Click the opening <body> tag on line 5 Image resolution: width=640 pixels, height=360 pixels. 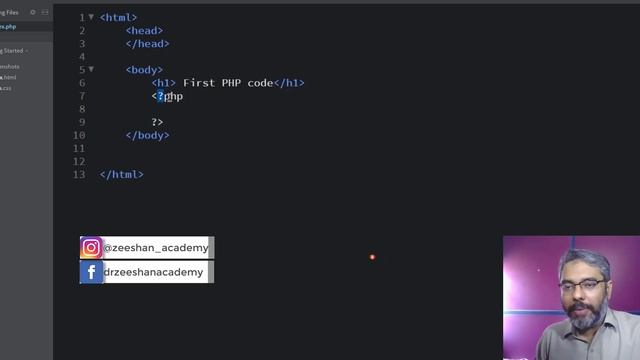click(x=144, y=70)
